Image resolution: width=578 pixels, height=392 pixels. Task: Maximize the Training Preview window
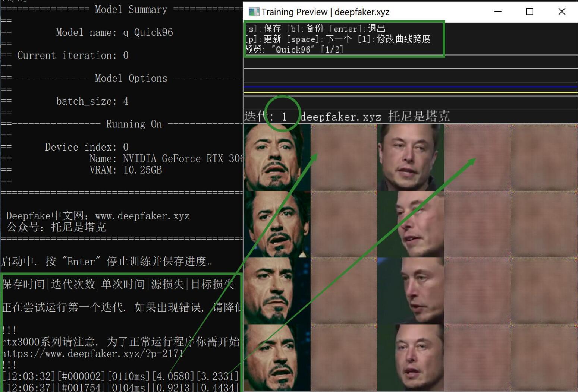click(x=530, y=12)
